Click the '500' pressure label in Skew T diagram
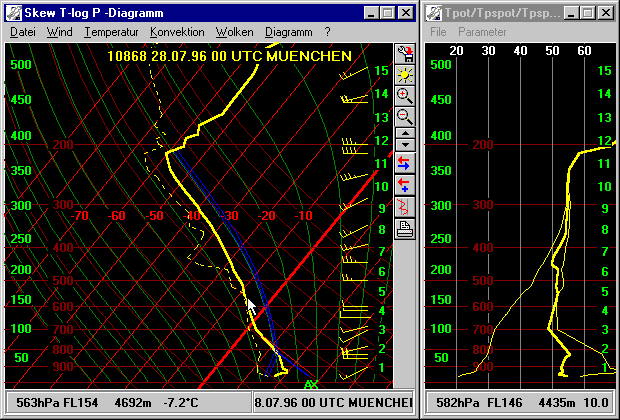This screenshot has height=420, width=620. [x=63, y=281]
